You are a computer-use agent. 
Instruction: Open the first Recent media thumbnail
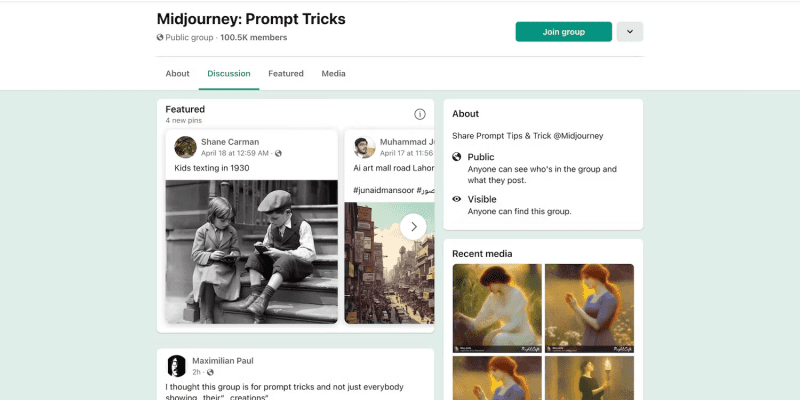click(497, 308)
